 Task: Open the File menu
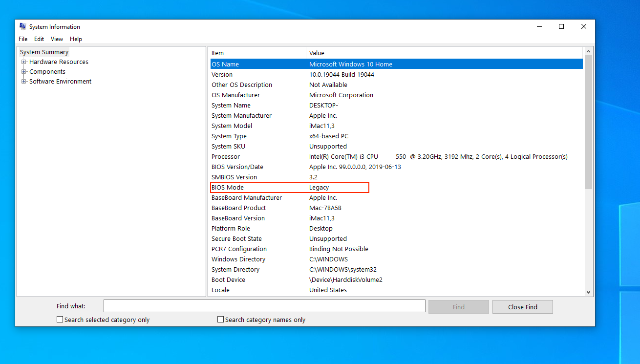pos(23,39)
